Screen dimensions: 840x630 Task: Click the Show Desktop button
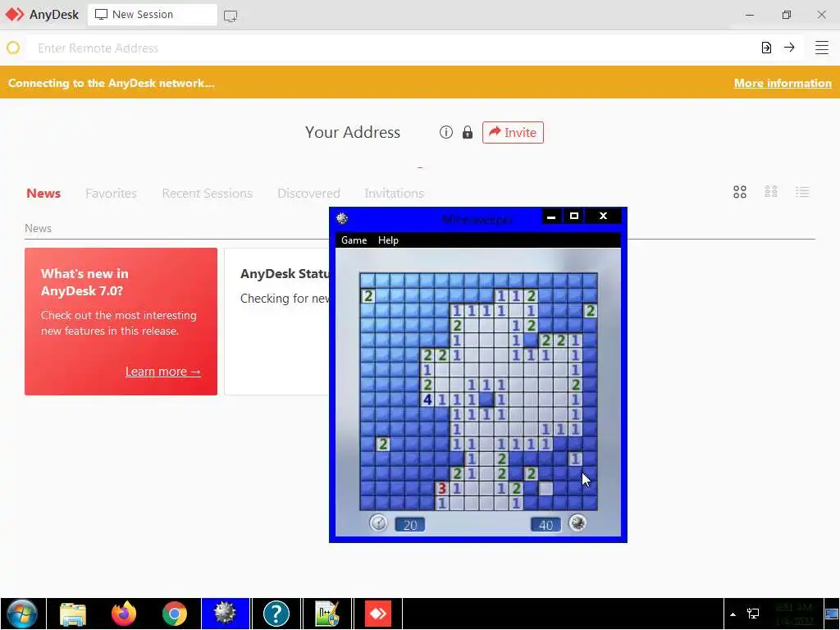point(832,614)
